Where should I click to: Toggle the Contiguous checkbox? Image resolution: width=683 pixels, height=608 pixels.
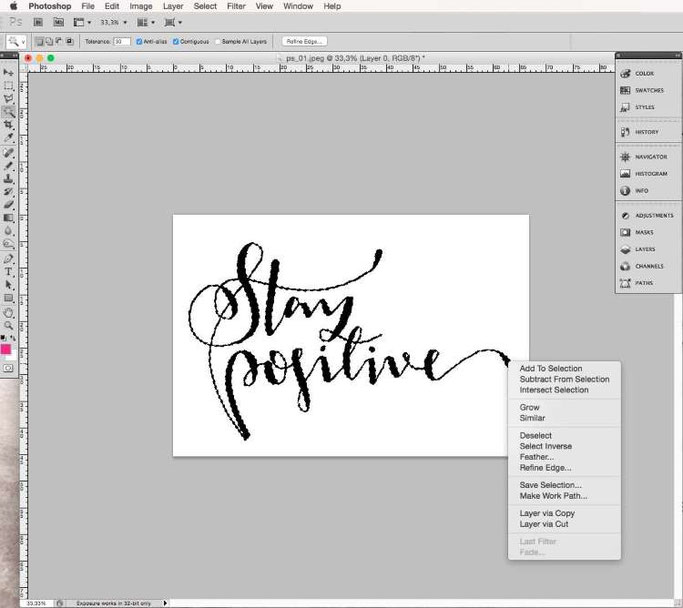(176, 42)
